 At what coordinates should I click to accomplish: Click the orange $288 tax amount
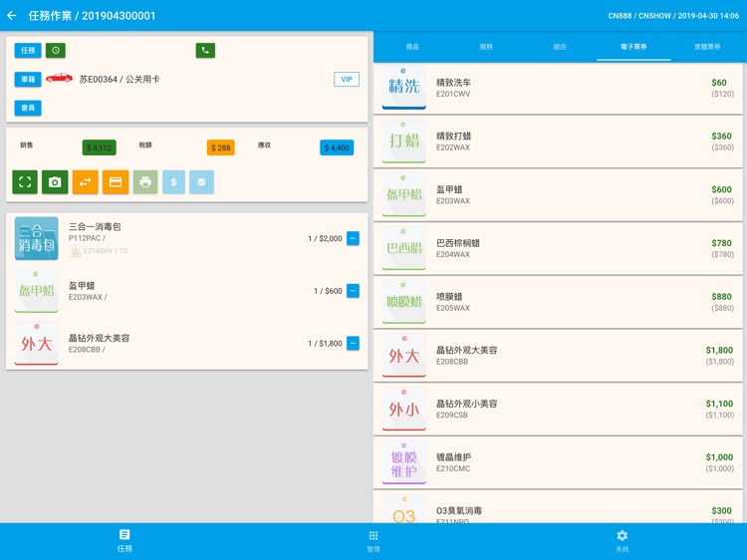pos(221,147)
